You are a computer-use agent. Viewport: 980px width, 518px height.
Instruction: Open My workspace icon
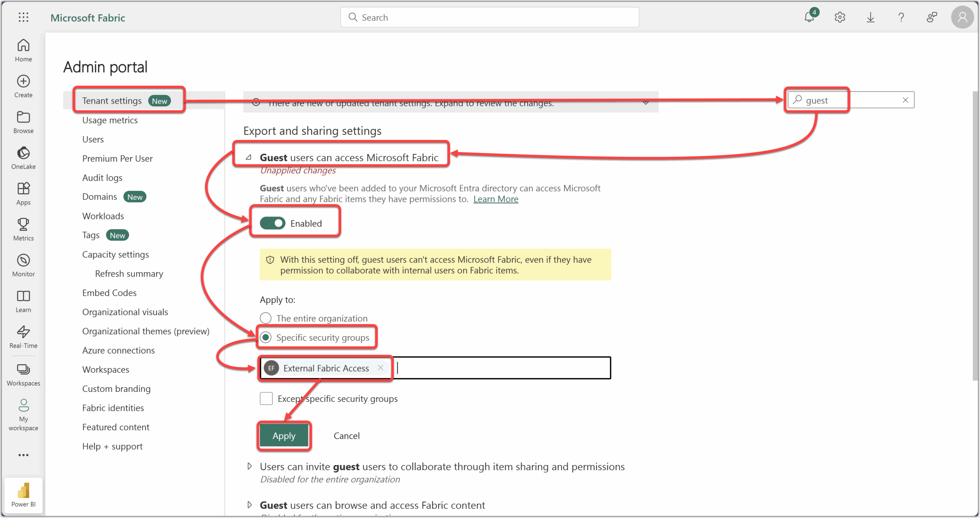click(x=23, y=415)
